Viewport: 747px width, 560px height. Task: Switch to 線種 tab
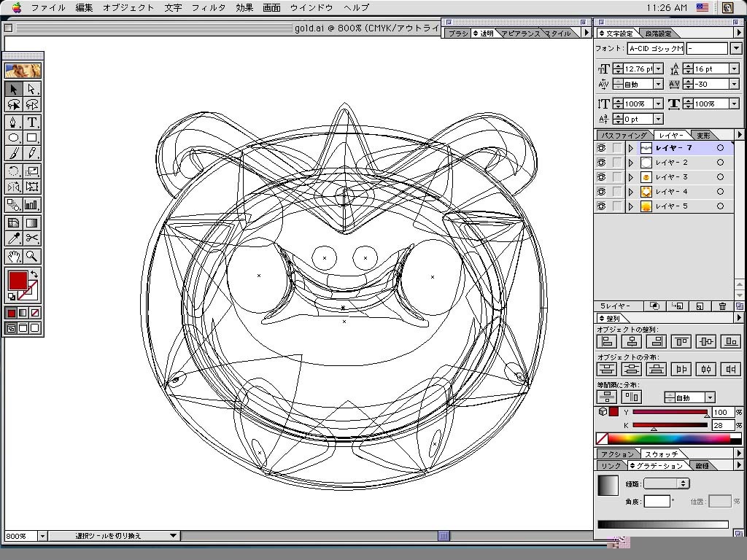[703, 466]
